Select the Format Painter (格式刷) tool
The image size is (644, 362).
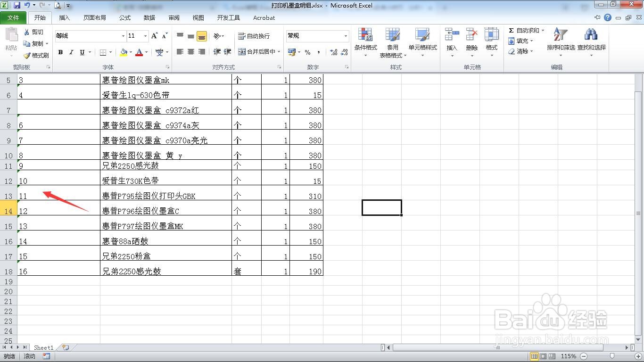[x=36, y=55]
